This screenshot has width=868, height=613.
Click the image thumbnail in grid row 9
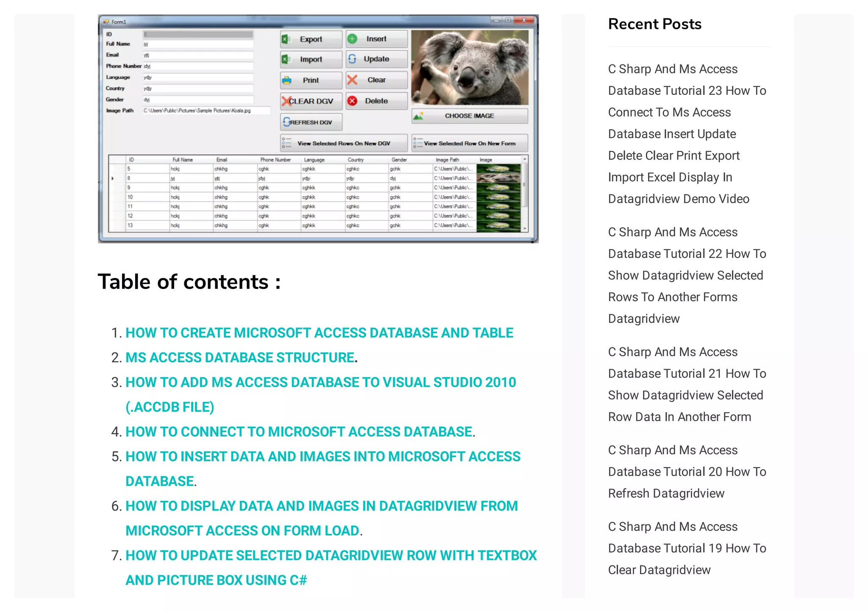coord(498,188)
